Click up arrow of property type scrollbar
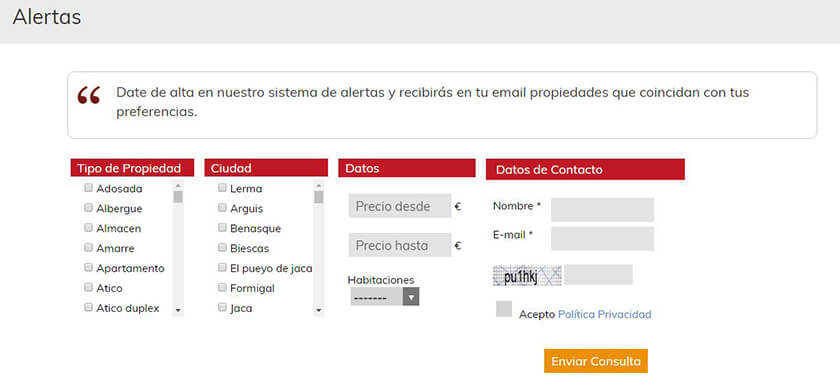The image size is (840, 386). tap(178, 185)
